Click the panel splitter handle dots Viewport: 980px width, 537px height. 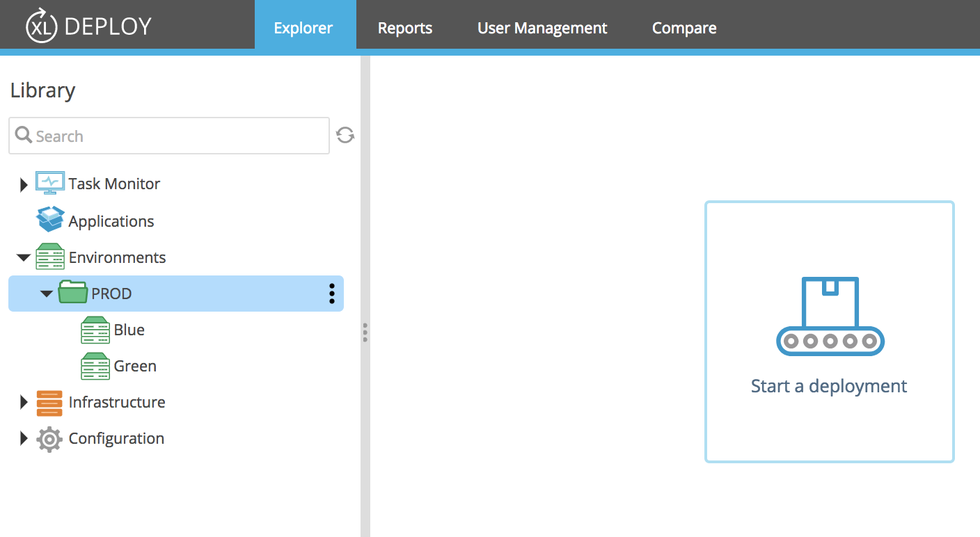click(365, 332)
